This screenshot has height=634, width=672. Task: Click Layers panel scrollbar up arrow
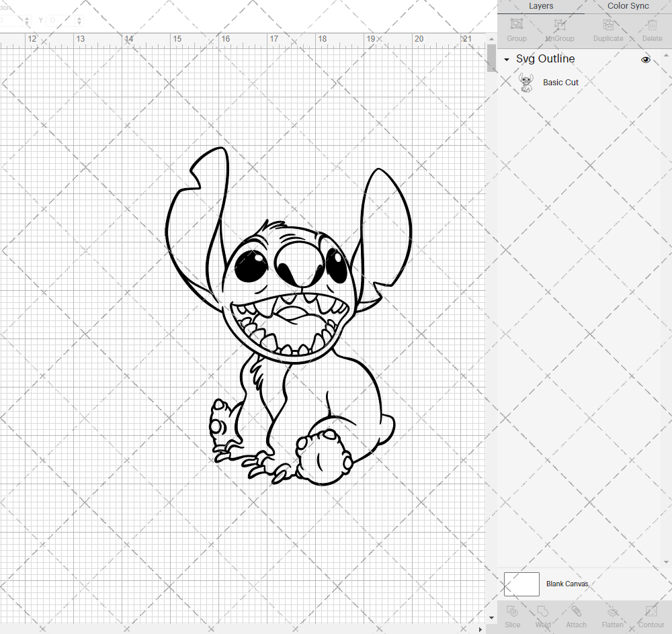click(x=665, y=56)
